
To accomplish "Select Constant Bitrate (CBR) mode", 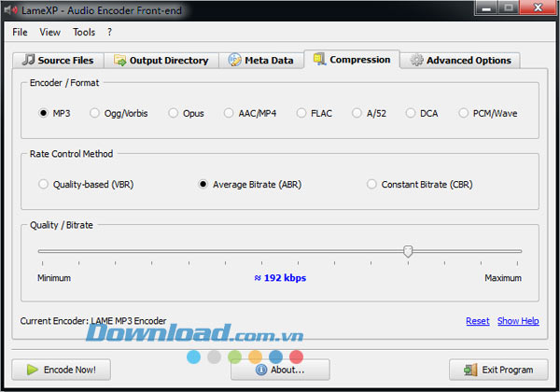I will point(371,185).
